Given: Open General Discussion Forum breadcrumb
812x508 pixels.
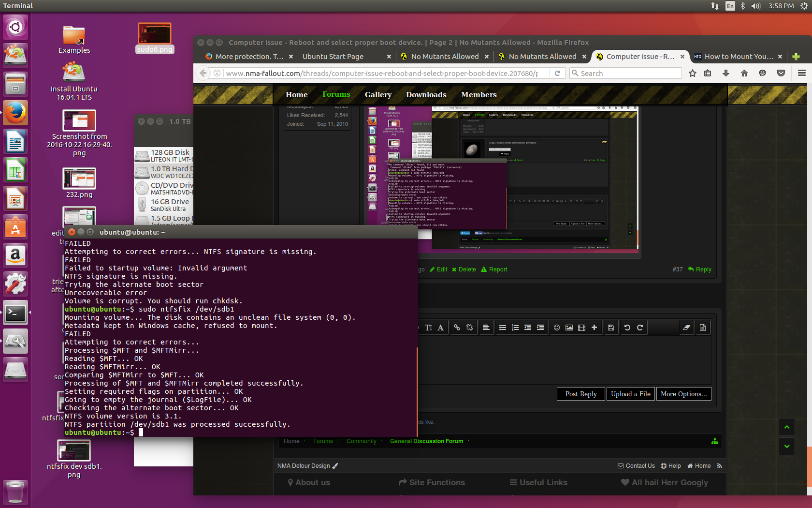Looking at the screenshot, I should pyautogui.click(x=426, y=441).
